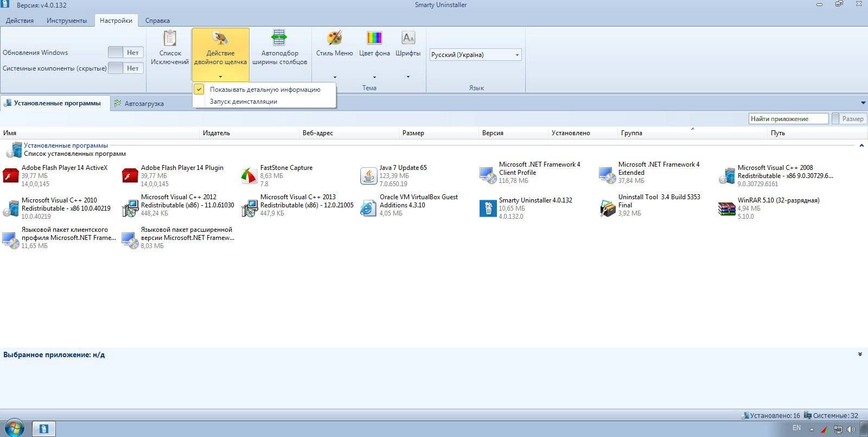Viewport: 868px width, 437px height.
Task: Select Visual C++ 2008 Redistributable icon
Action: [726, 176]
